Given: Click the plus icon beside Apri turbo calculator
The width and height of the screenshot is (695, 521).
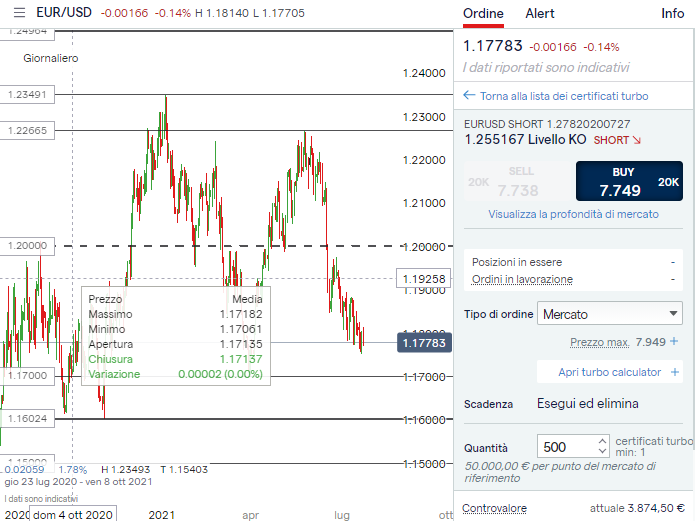Looking at the screenshot, I should tap(677, 372).
